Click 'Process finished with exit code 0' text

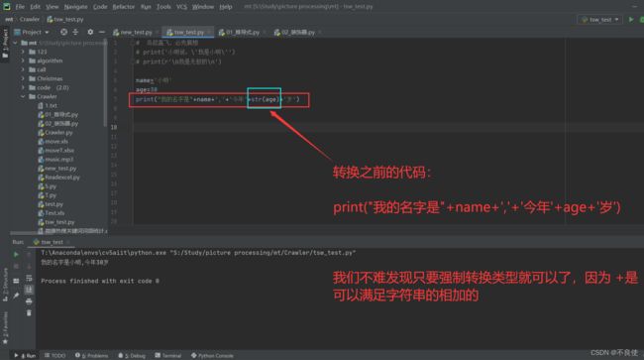coord(100,281)
